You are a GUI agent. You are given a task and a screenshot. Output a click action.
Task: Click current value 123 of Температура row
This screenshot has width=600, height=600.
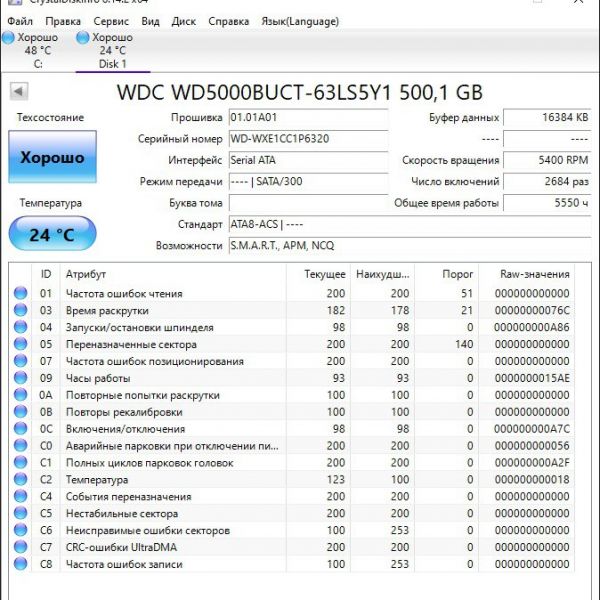[336, 479]
